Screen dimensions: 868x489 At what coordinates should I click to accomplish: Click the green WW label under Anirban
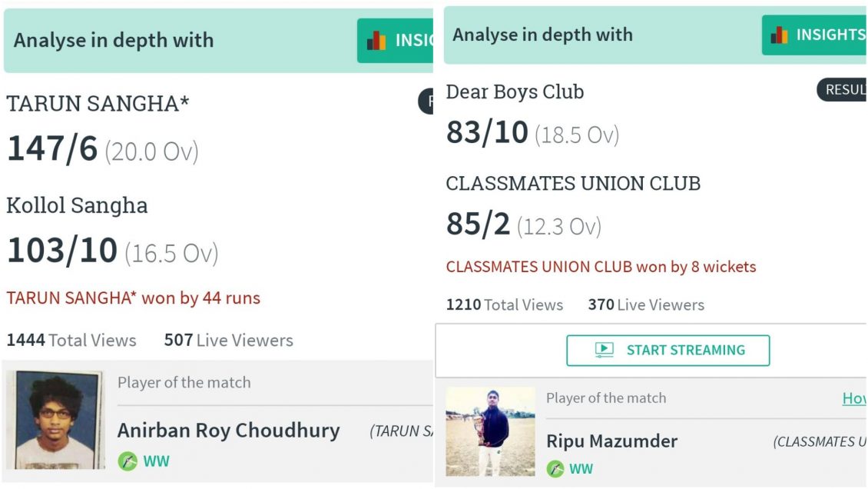[x=156, y=461]
